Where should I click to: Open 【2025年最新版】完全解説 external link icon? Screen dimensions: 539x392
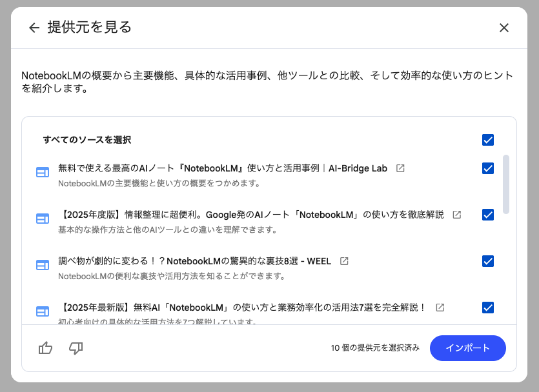[440, 308]
